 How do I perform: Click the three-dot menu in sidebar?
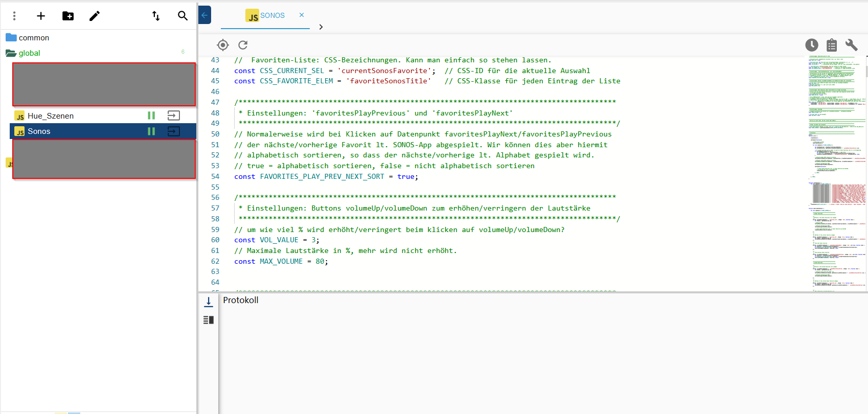14,16
